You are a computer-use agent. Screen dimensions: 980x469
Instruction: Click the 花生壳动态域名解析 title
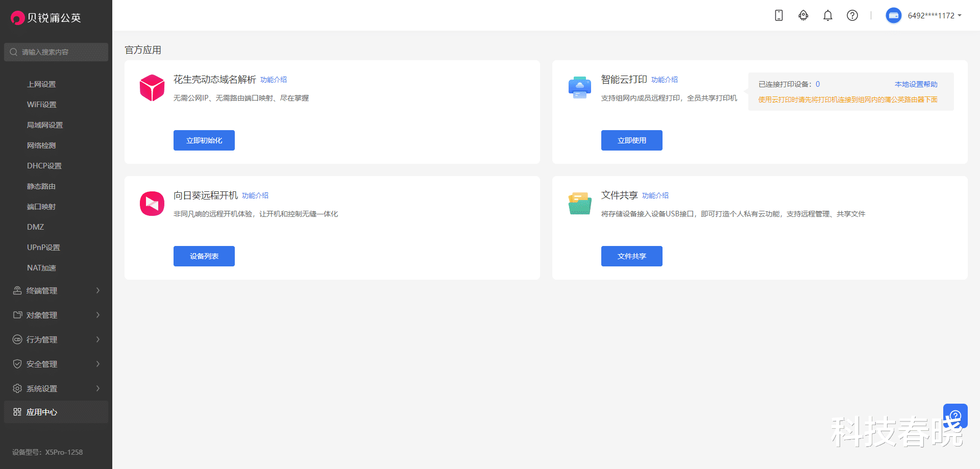coord(215,80)
